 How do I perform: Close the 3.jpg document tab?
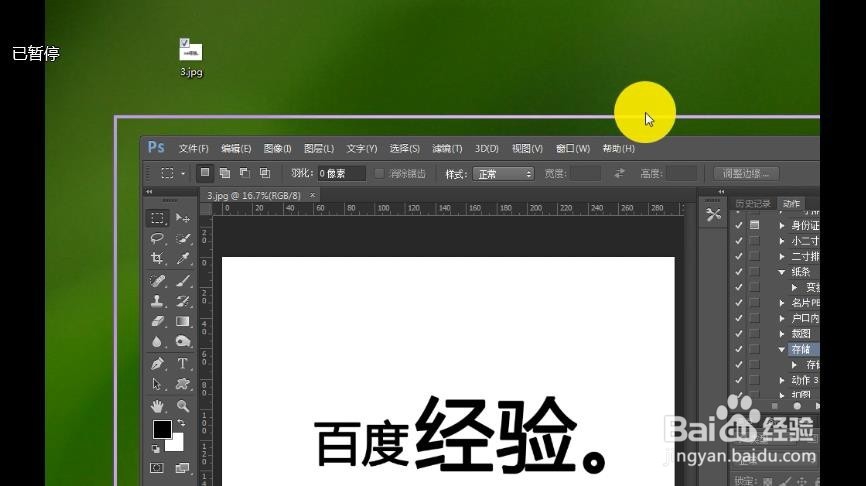312,195
